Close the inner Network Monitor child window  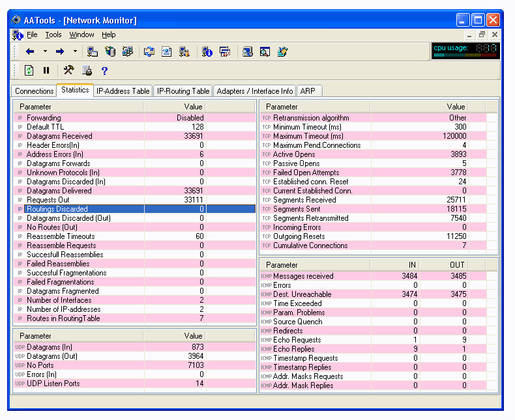tap(495, 35)
